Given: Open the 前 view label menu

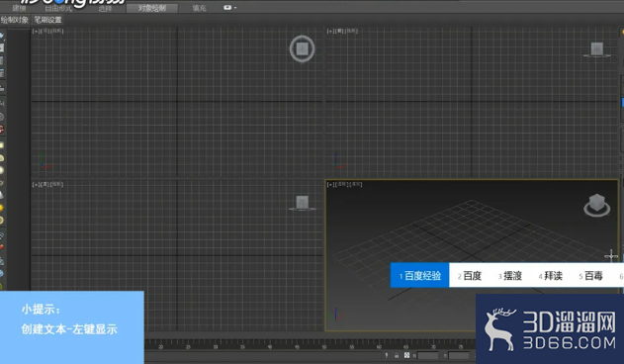Looking at the screenshot, I should click(339, 31).
